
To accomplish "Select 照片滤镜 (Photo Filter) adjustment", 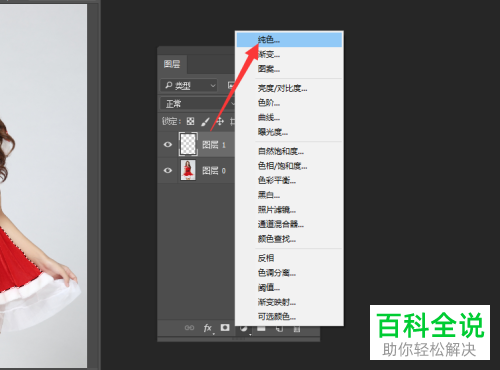I will pyautogui.click(x=289, y=210).
